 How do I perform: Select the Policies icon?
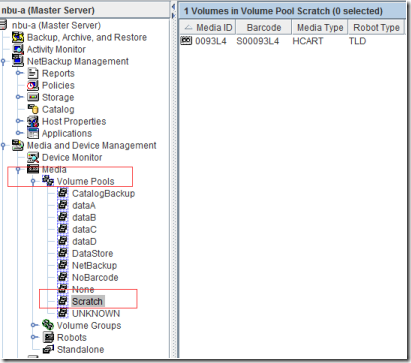[33, 85]
